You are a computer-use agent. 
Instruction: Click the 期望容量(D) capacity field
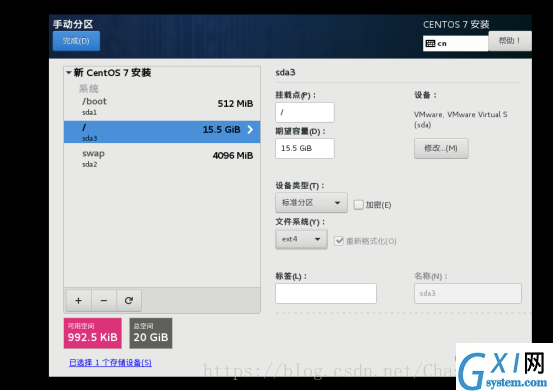point(305,148)
